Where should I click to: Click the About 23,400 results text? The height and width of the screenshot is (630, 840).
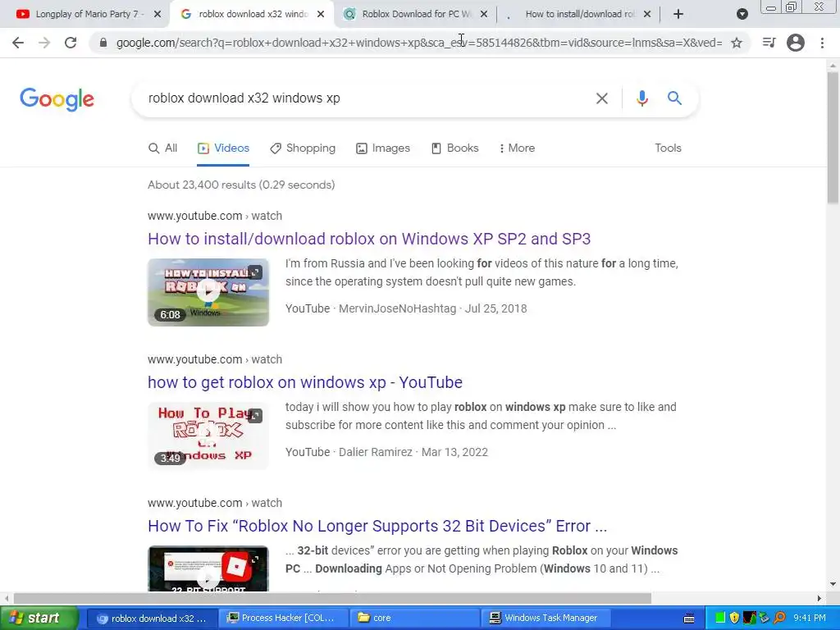pyautogui.click(x=241, y=185)
